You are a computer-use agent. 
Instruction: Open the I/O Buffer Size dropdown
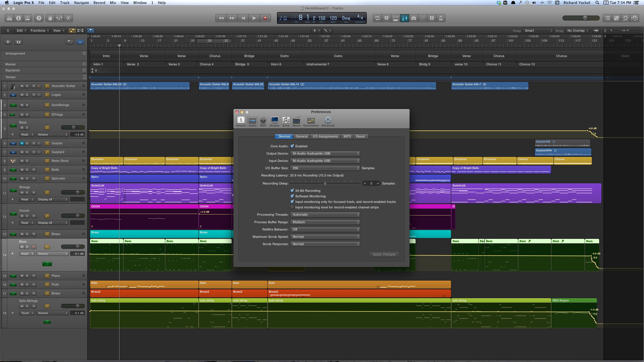(325, 168)
